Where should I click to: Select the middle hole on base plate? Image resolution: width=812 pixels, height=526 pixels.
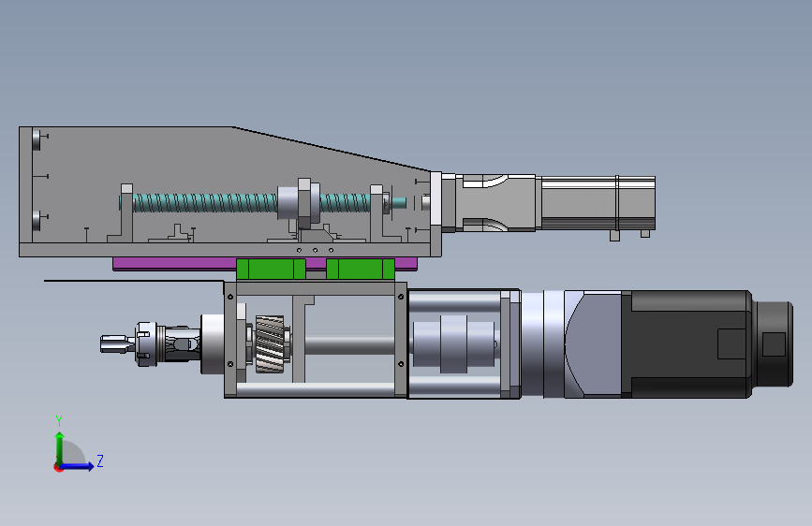tap(315, 250)
